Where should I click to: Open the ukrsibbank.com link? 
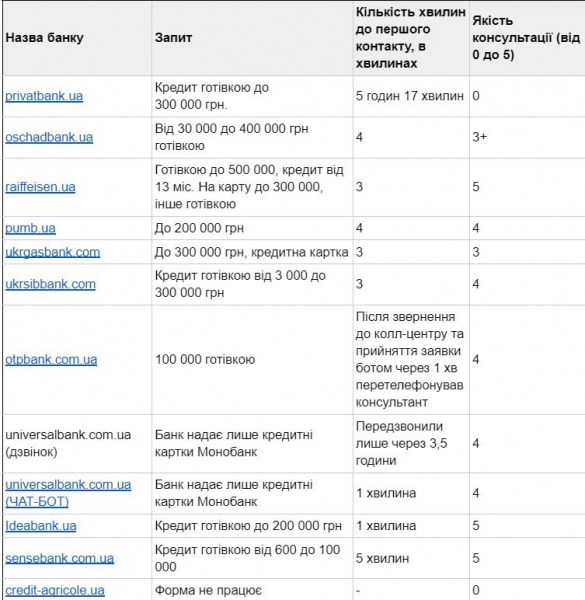(50, 284)
